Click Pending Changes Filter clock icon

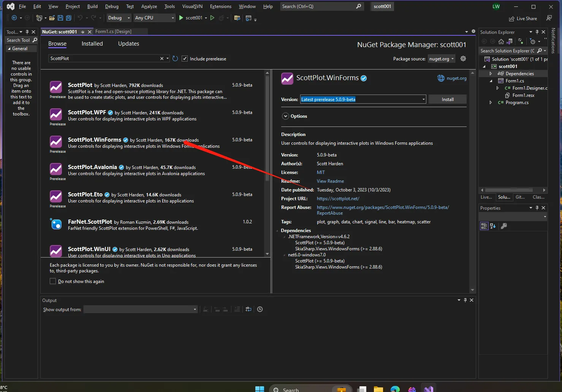[533, 41]
